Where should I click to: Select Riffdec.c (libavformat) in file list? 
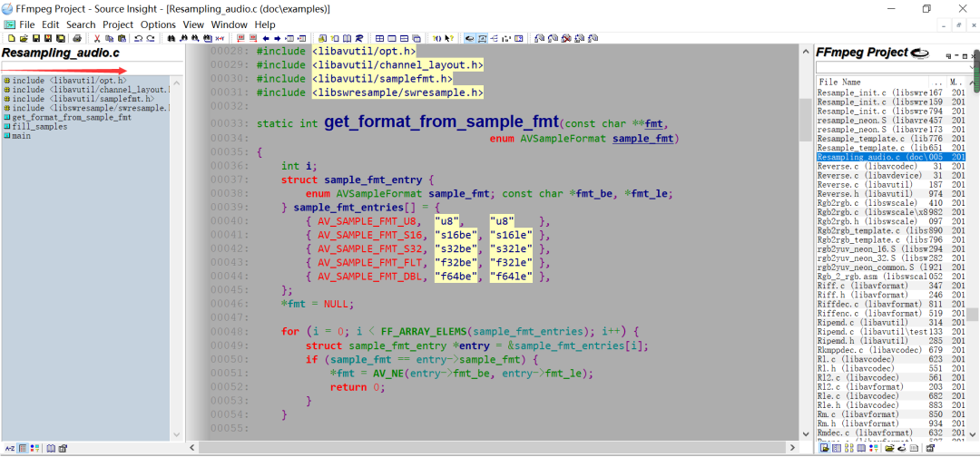tap(891, 304)
